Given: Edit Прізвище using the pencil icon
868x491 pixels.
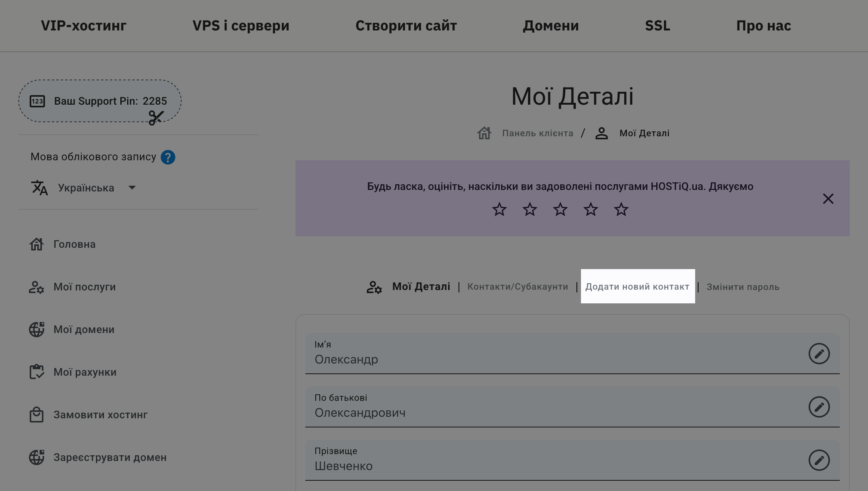Looking at the screenshot, I should (819, 460).
